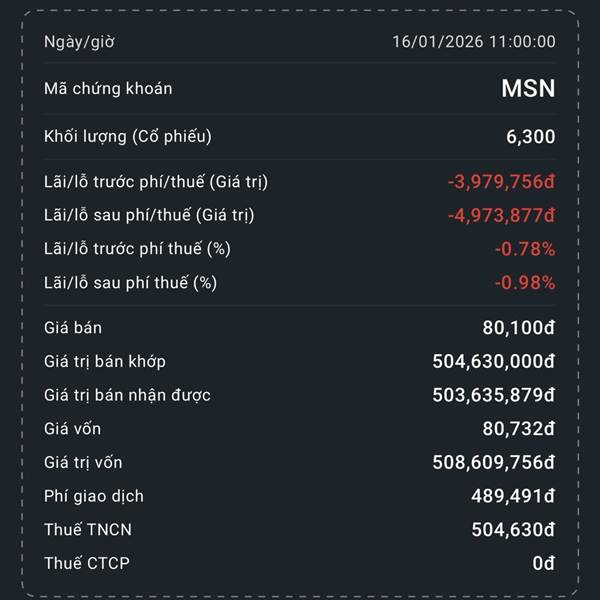Image resolution: width=600 pixels, height=600 pixels.
Task: Click the Thuế CTCP label
Action: tap(87, 563)
